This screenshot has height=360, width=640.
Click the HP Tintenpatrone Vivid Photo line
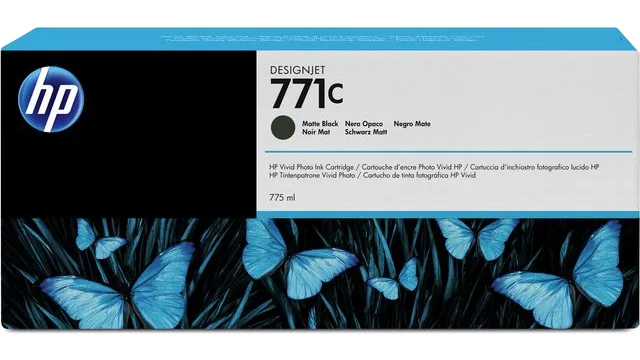(313, 176)
